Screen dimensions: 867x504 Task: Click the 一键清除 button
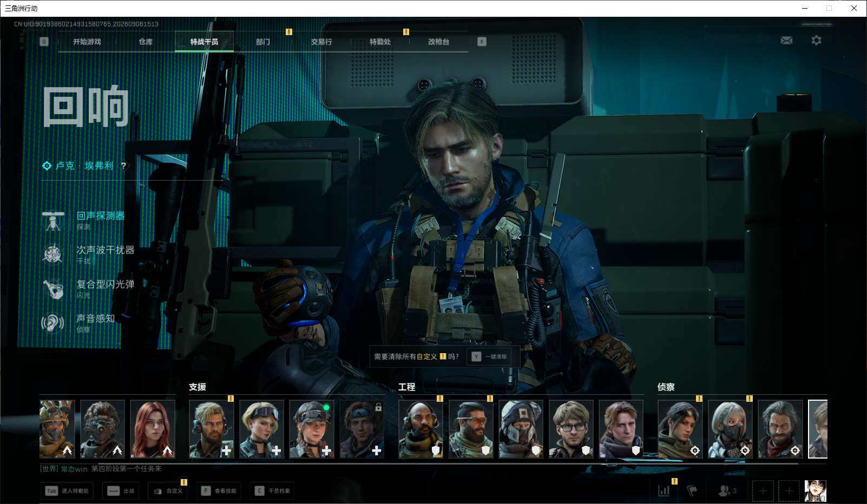489,357
